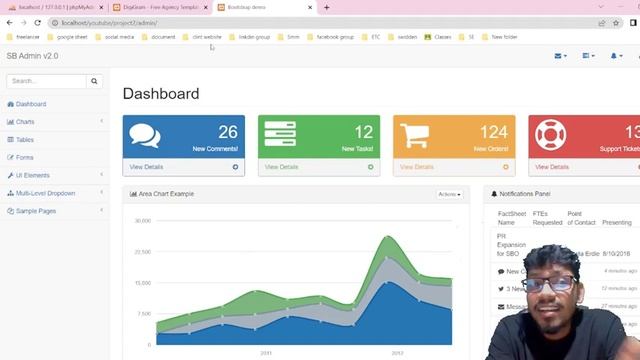Open the document bookmark folder
Image resolution: width=640 pixels, height=360 pixels.
(x=158, y=37)
